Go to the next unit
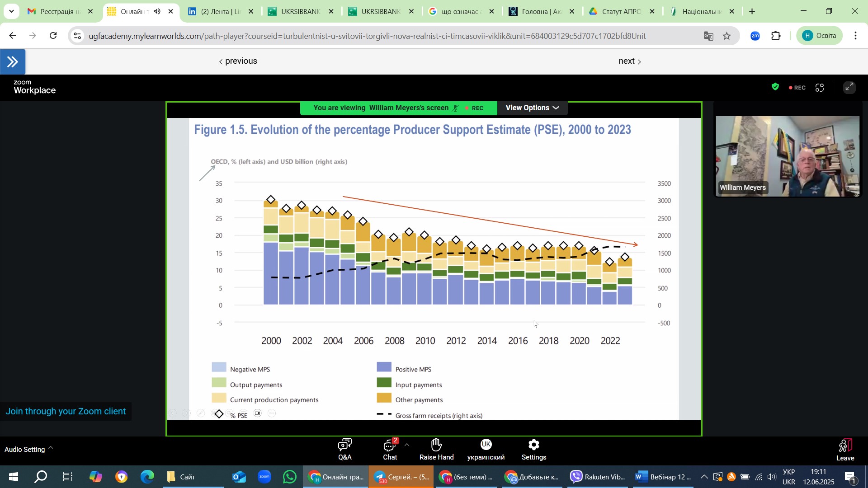Image resolution: width=868 pixels, height=488 pixels. tap(629, 61)
